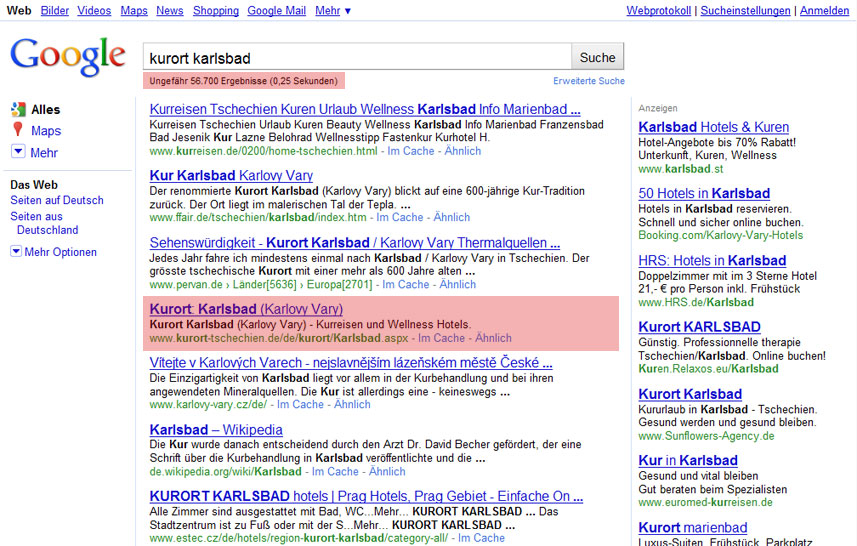
Task: Open the Kurreisen Tschechien Kuren result
Action: 365,109
